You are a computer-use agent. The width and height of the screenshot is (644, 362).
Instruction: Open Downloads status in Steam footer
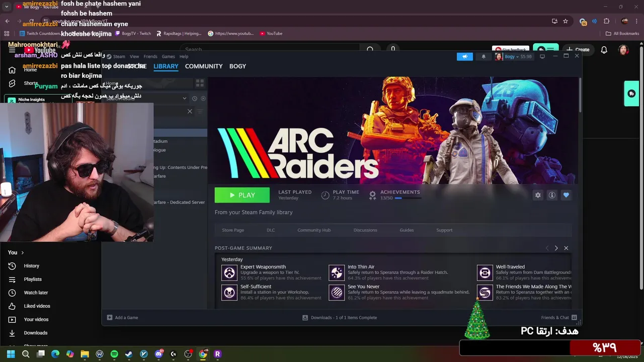(x=340, y=317)
